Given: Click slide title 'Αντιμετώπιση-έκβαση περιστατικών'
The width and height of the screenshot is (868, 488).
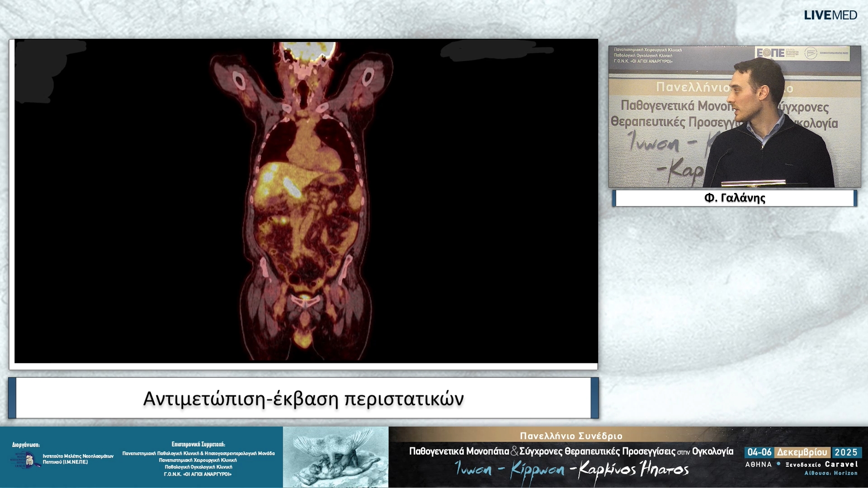Looking at the screenshot, I should (303, 399).
